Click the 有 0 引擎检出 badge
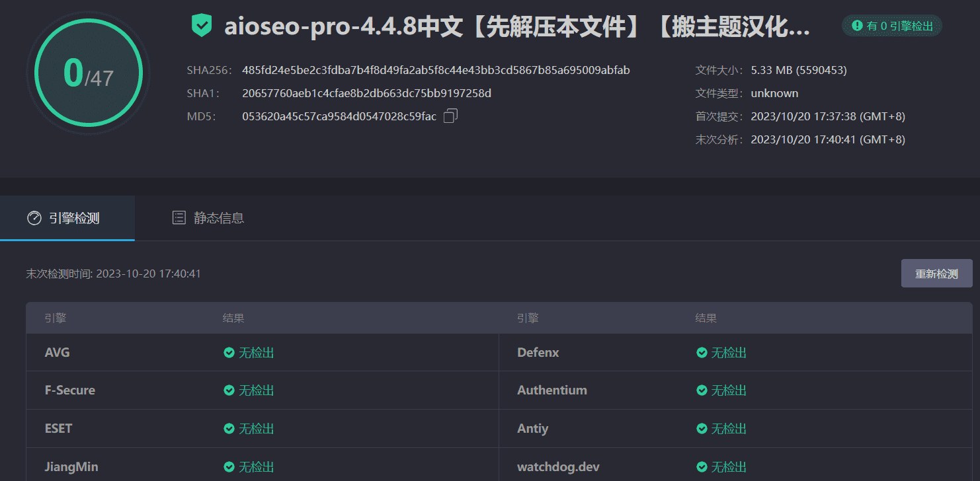This screenshot has width=980, height=481. pyautogui.click(x=892, y=26)
